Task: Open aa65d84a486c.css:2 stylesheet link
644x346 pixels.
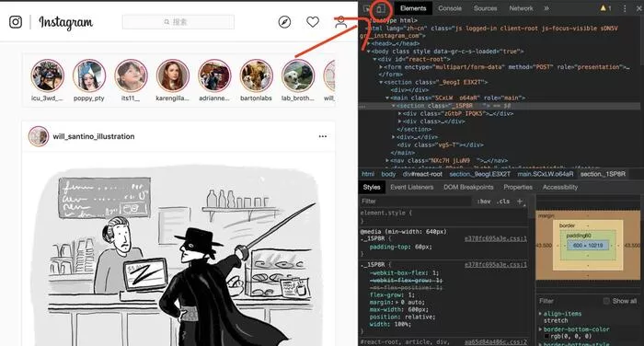Action: click(x=495, y=342)
